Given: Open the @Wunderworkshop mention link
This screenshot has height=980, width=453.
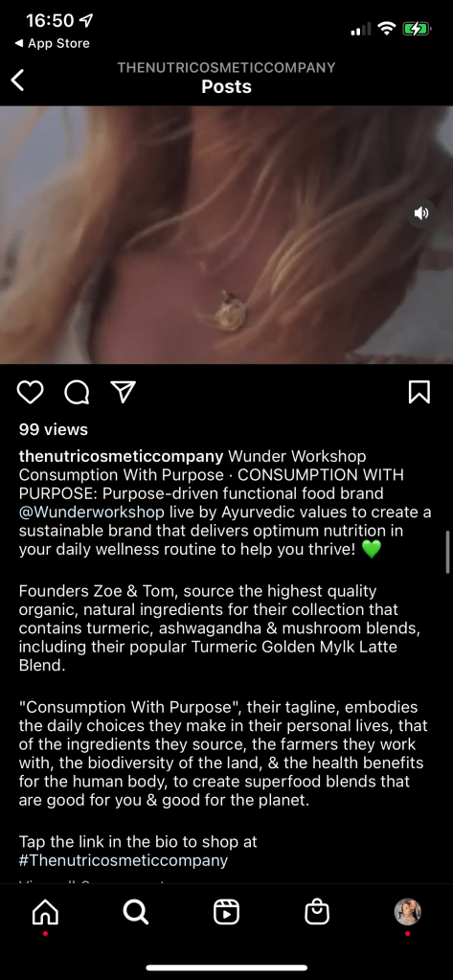Looking at the screenshot, I should tap(92, 513).
